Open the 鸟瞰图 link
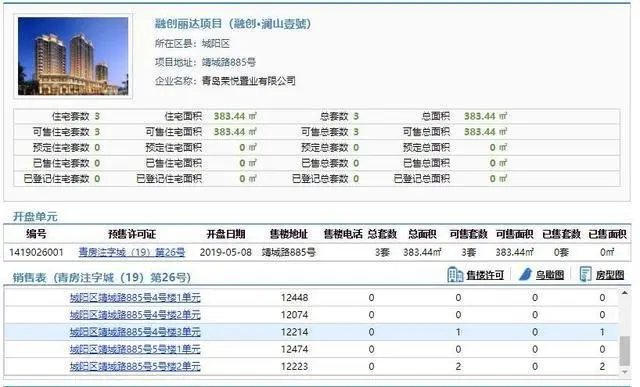Viewport: 640px width, 387px height. coord(550,275)
